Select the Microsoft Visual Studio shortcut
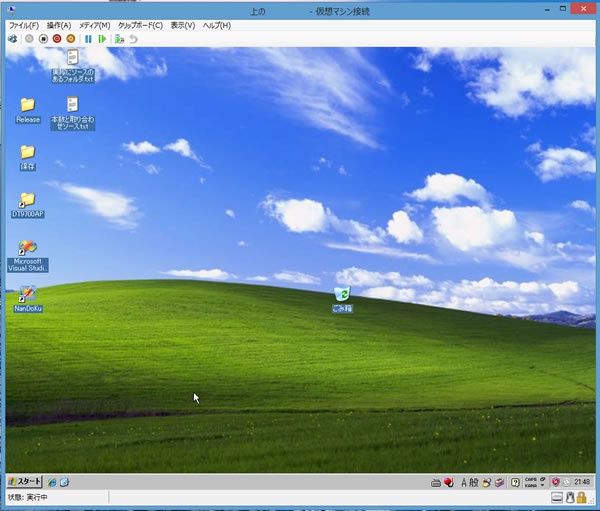 (28, 256)
